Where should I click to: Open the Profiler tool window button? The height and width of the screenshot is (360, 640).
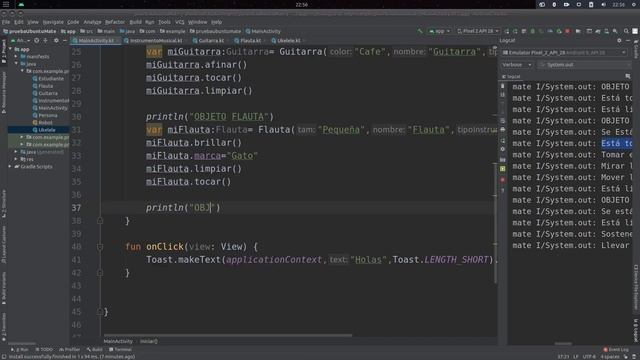pos(69,349)
